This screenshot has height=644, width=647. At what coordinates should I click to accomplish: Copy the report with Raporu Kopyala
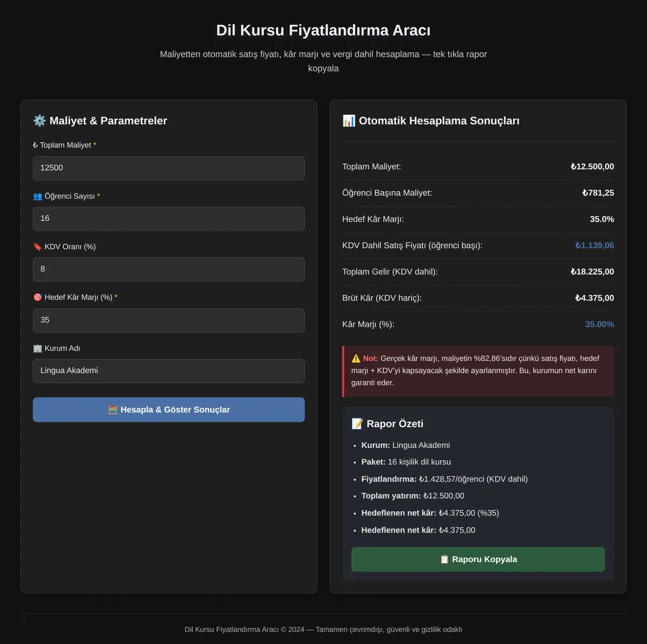pos(478,559)
